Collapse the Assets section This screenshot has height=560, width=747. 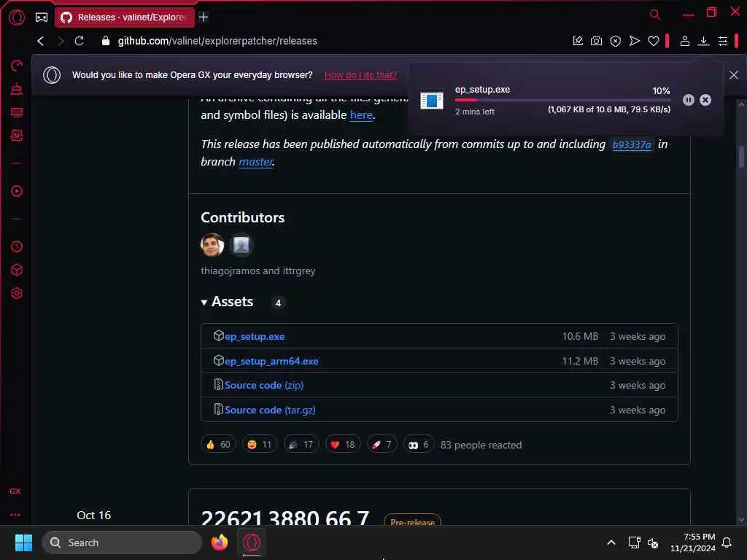click(x=228, y=302)
